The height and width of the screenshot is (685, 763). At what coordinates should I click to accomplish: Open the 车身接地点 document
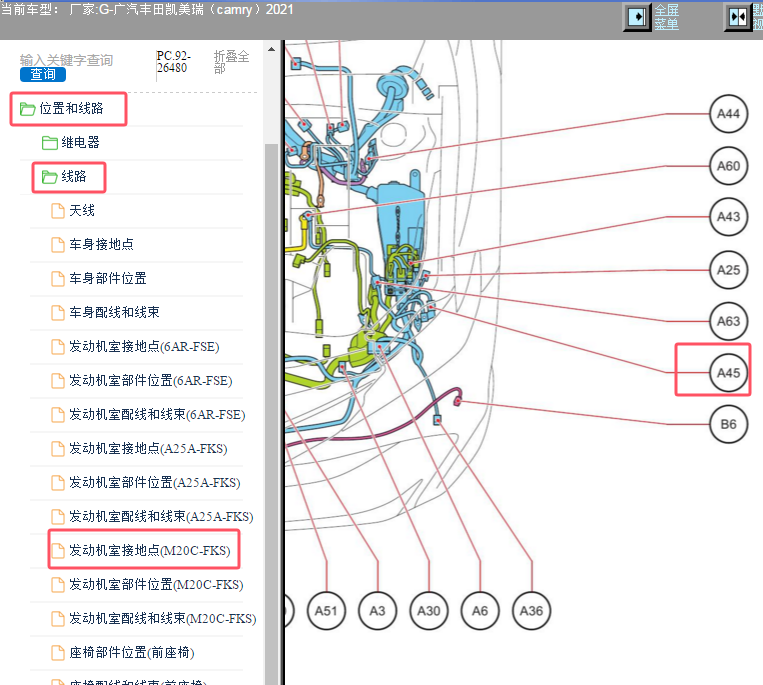tap(101, 244)
